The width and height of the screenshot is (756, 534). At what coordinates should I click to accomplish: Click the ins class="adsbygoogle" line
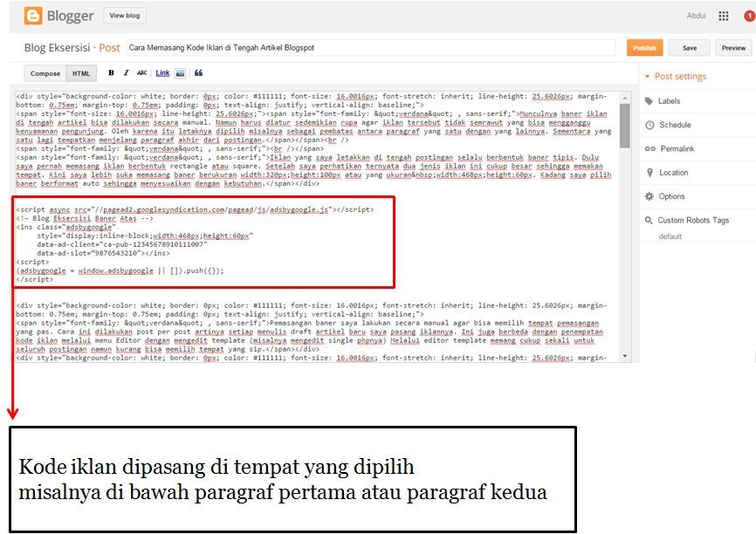pos(66,227)
